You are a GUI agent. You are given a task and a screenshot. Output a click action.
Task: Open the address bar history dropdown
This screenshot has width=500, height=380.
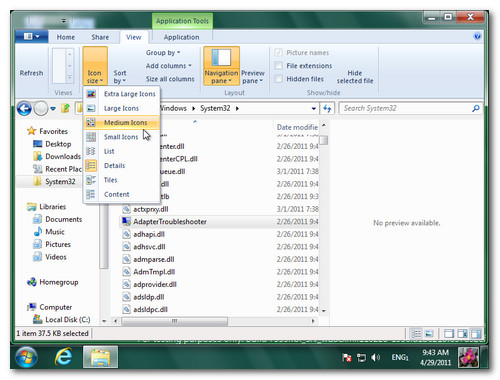pyautogui.click(x=313, y=108)
